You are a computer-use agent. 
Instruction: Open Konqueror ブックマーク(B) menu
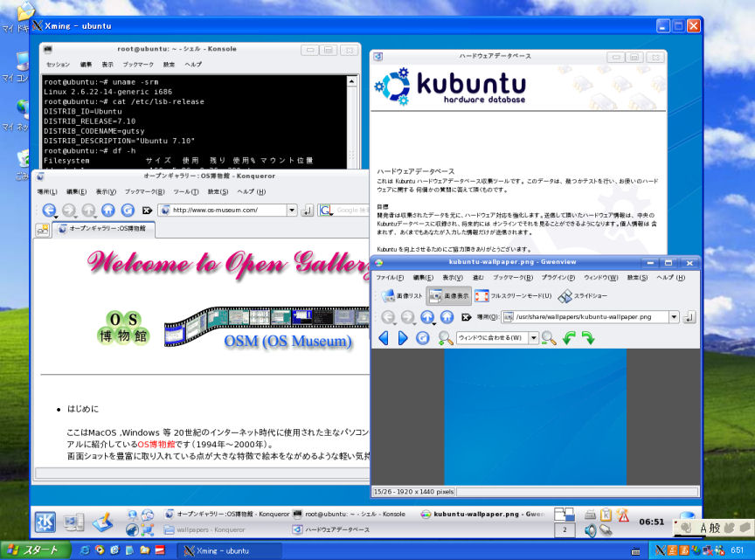click(144, 191)
